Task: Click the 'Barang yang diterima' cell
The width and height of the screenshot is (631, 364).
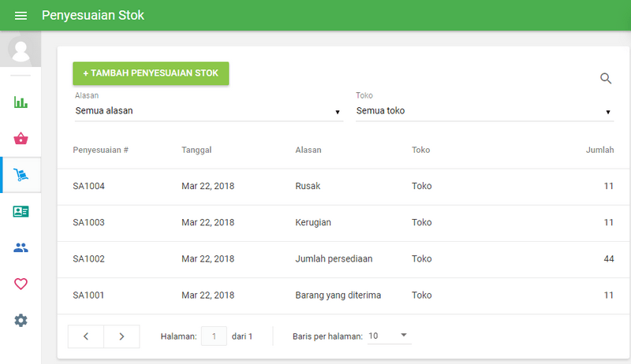Action: (x=338, y=295)
